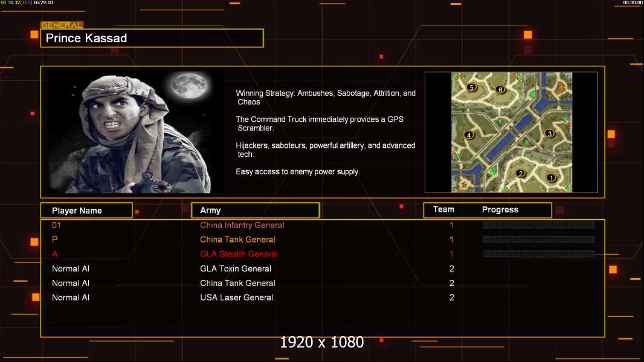Click the Prince Kassad general portrait
The height and width of the screenshot is (362, 644).
(x=136, y=132)
